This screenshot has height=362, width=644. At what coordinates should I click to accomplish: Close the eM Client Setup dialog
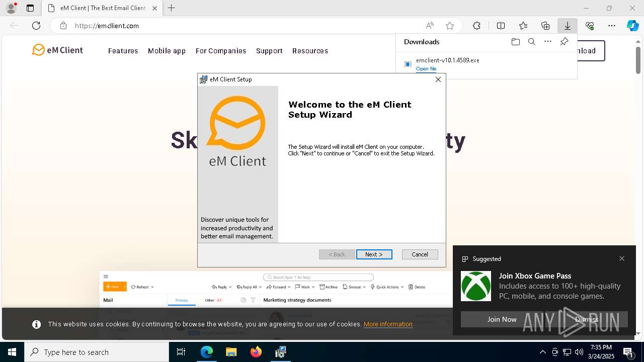[438, 79]
